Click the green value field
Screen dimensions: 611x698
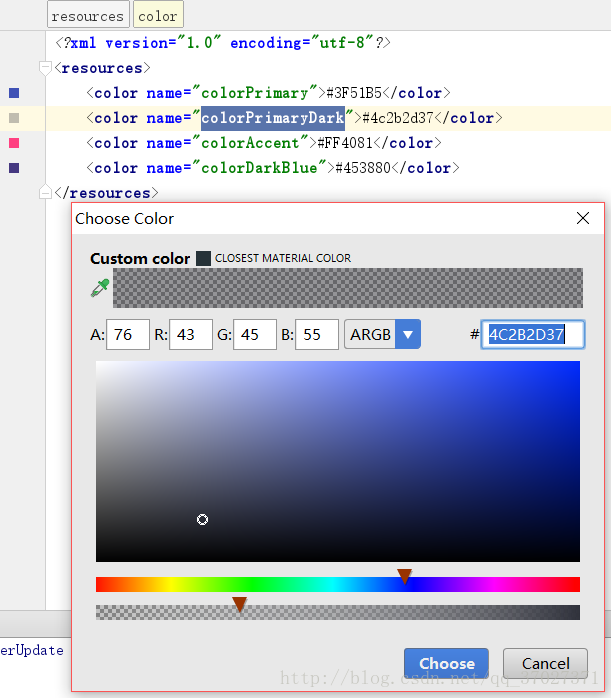tap(255, 334)
